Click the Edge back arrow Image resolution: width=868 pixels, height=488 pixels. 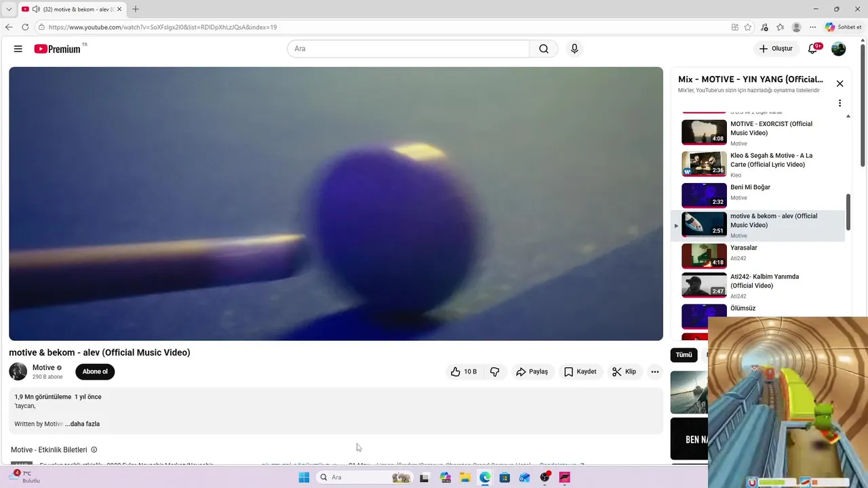(x=9, y=27)
